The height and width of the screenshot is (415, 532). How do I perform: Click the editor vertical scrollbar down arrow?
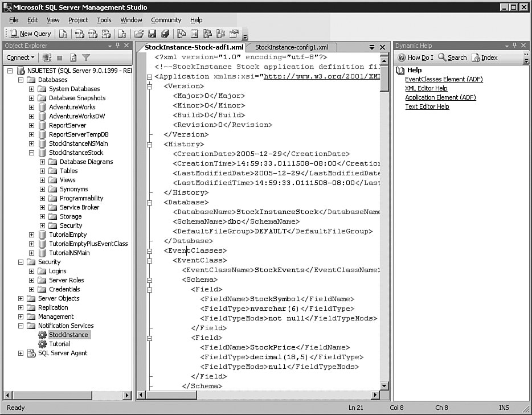point(384,386)
